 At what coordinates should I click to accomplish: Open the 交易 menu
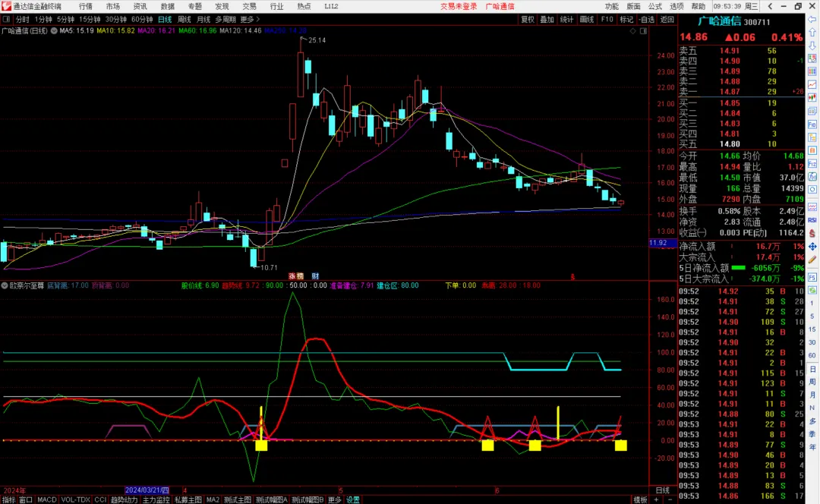[250, 6]
